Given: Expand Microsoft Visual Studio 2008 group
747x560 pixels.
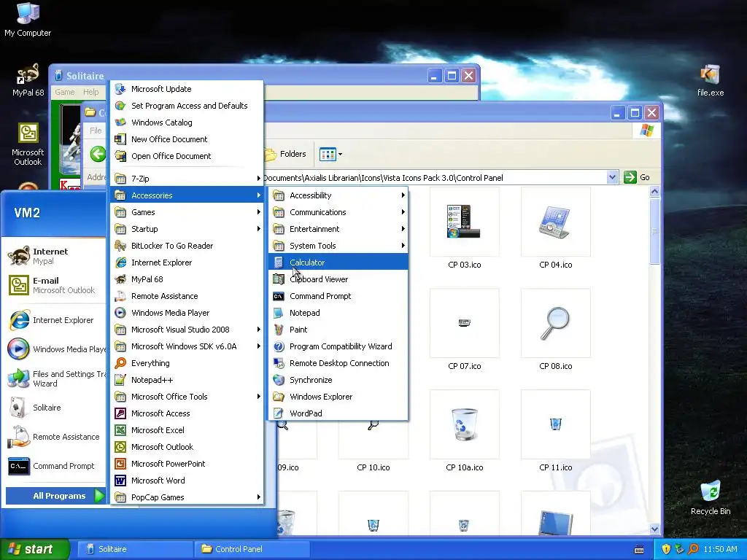Looking at the screenshot, I should (187, 330).
